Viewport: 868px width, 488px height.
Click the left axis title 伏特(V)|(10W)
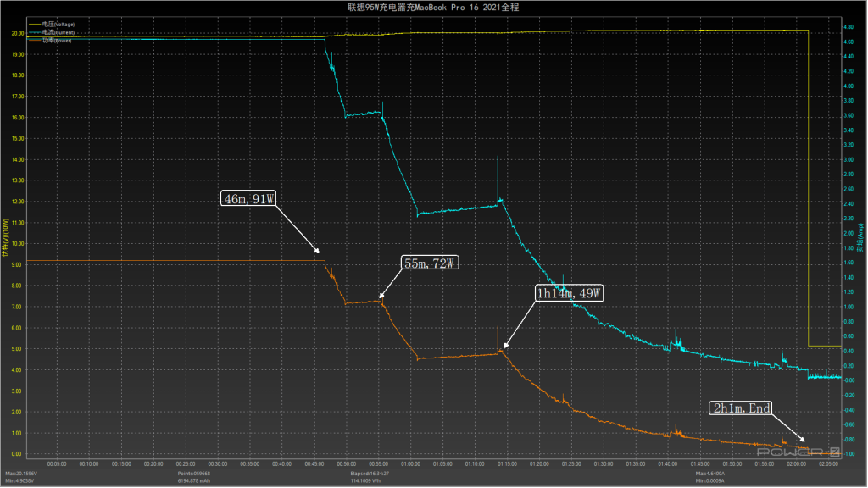pos(6,237)
